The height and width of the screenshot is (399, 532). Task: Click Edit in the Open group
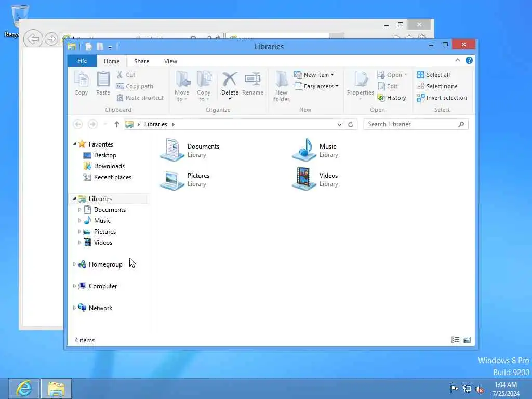pos(388,86)
